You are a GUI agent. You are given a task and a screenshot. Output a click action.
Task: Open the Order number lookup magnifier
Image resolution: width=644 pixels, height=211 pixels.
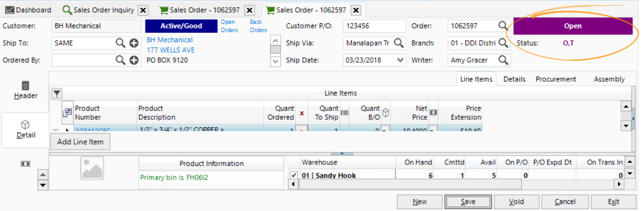pos(503,26)
